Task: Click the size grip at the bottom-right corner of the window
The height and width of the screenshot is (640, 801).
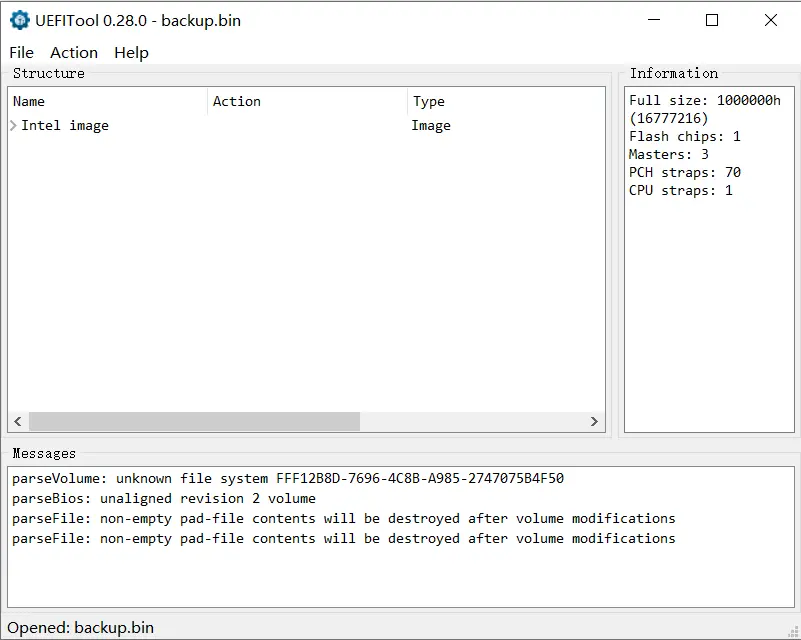Action: pyautogui.click(x=793, y=632)
